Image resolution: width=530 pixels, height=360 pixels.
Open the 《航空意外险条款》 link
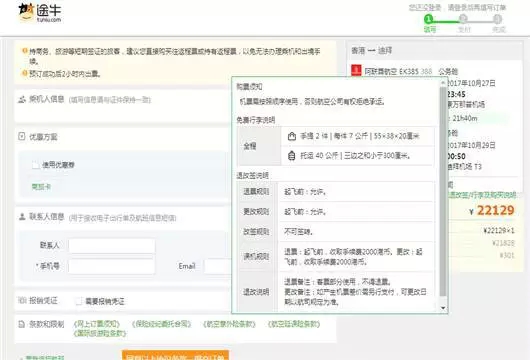point(229,324)
